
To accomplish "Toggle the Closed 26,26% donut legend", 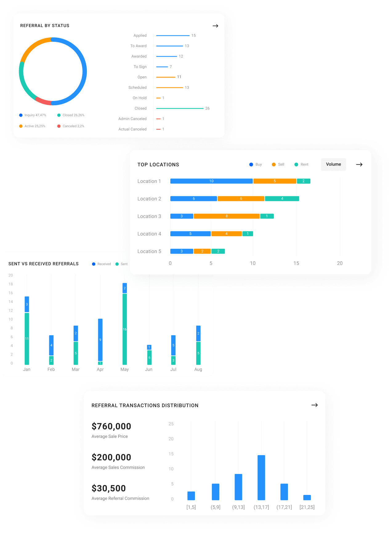I will tap(71, 115).
